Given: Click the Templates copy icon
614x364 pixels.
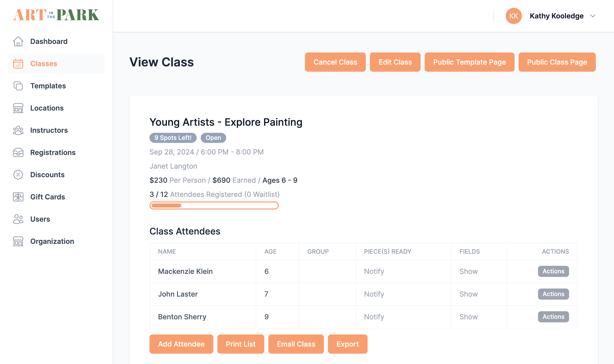Looking at the screenshot, I should click(x=18, y=86).
